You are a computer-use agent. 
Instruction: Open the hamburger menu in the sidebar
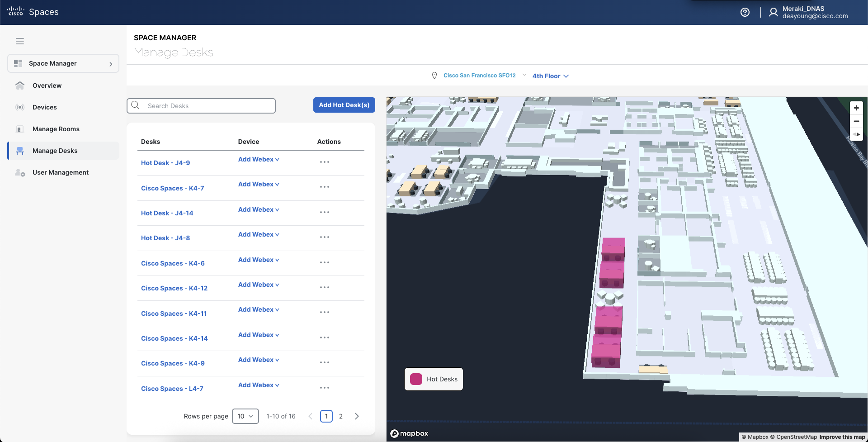coord(20,41)
